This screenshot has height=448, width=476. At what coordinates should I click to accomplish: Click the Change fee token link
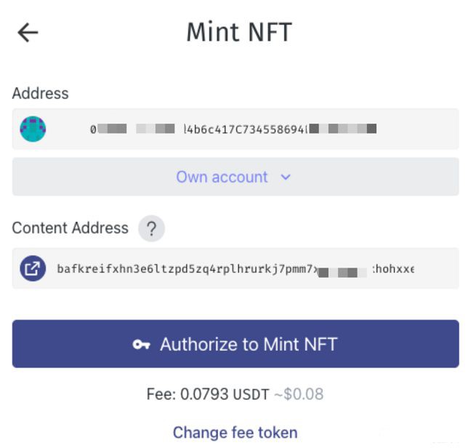tap(235, 433)
